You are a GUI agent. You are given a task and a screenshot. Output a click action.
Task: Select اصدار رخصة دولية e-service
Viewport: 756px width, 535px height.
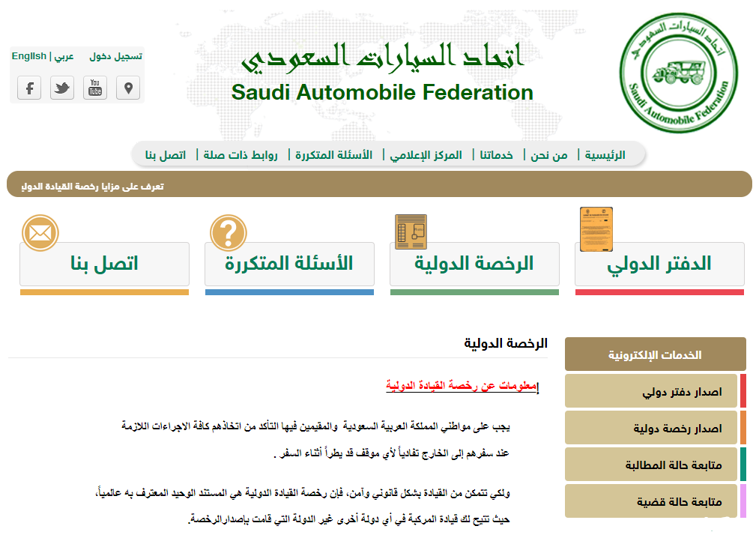click(651, 428)
